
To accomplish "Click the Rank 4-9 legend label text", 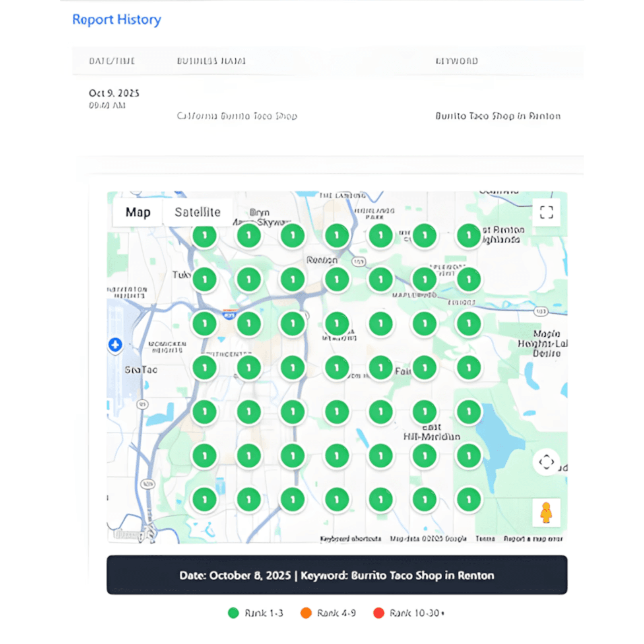I will pyautogui.click(x=336, y=613).
